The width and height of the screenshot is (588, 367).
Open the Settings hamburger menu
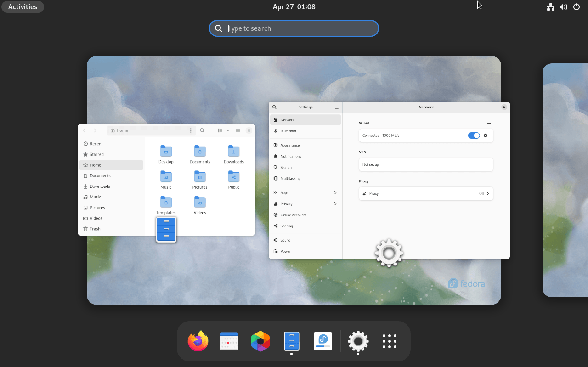[x=337, y=107]
